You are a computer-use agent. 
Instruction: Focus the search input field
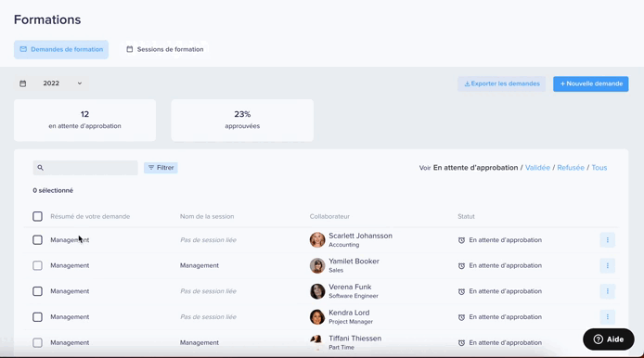pyautogui.click(x=85, y=168)
